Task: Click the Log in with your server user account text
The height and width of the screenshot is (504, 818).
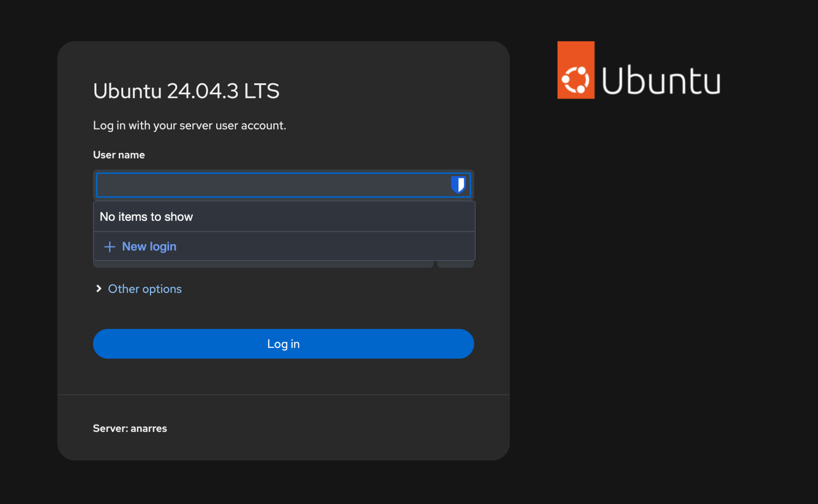Action: coord(189,126)
